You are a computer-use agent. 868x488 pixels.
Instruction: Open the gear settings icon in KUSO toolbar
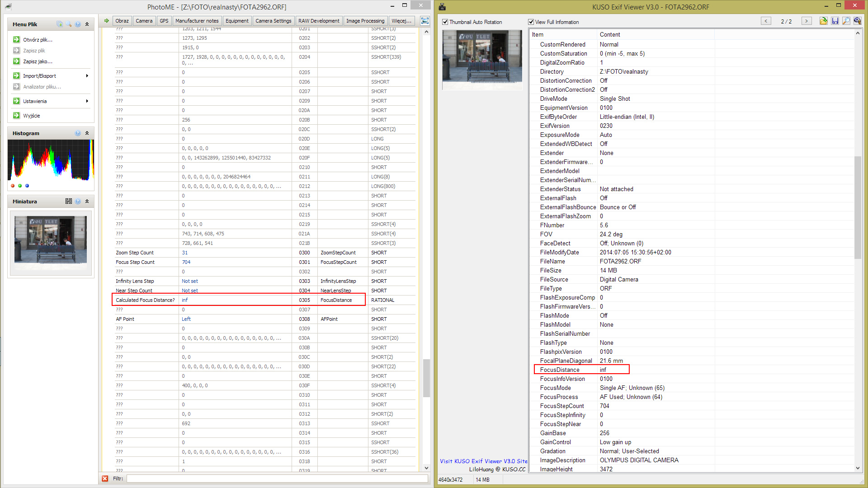857,21
